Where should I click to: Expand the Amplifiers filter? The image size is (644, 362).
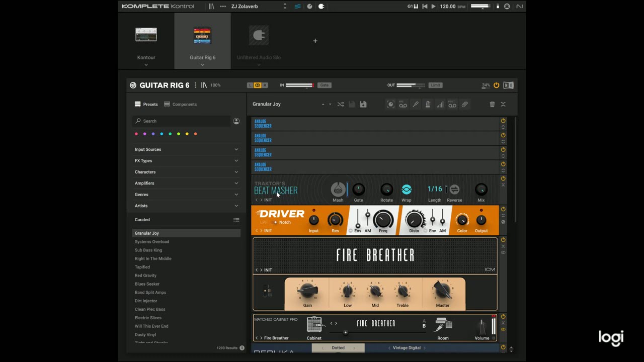(x=186, y=183)
